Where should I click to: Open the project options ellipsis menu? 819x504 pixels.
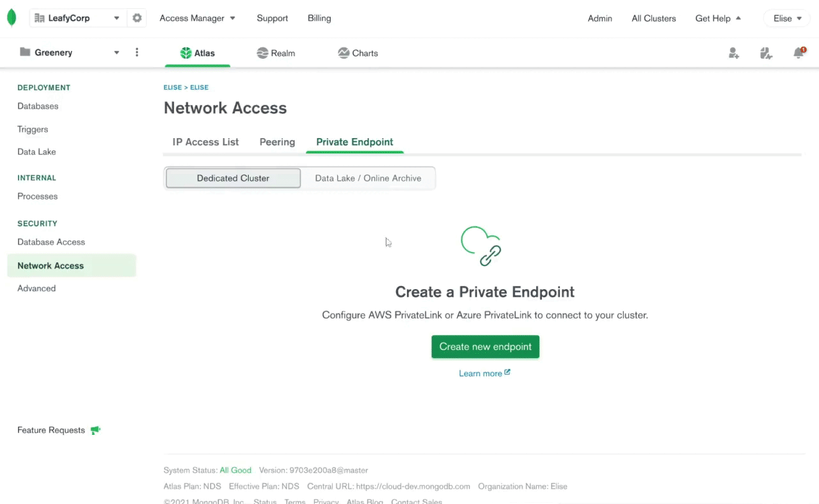tap(137, 52)
